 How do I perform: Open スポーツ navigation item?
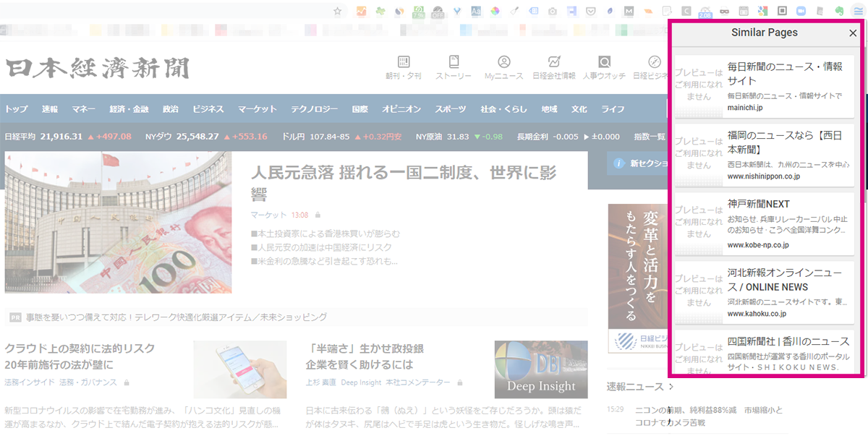pos(451,109)
